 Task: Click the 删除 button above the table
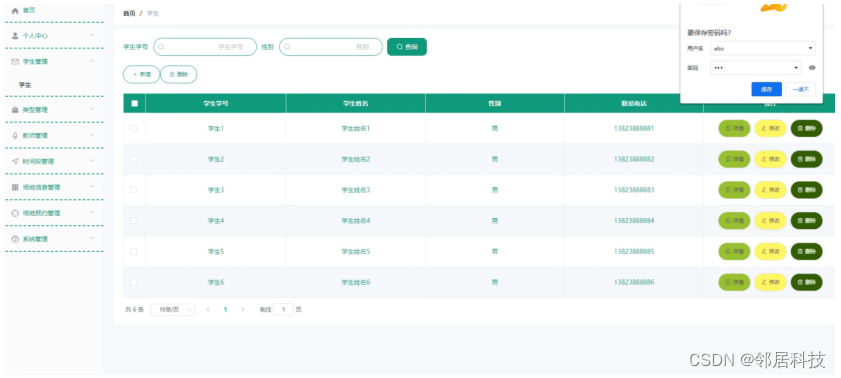(179, 75)
